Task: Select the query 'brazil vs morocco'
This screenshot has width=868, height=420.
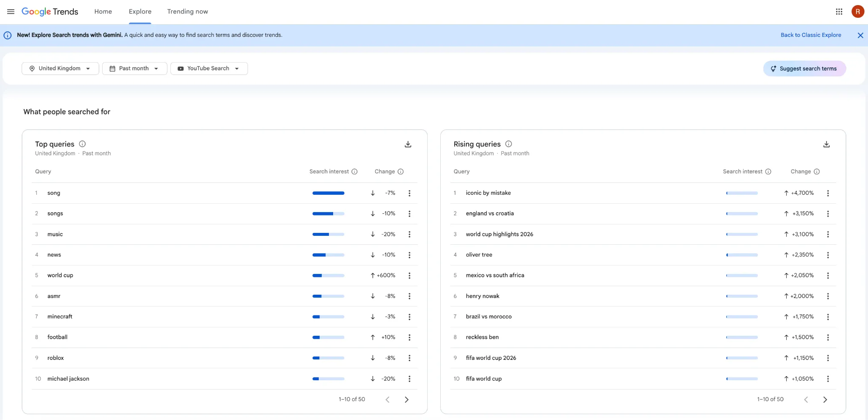Action: (x=489, y=317)
